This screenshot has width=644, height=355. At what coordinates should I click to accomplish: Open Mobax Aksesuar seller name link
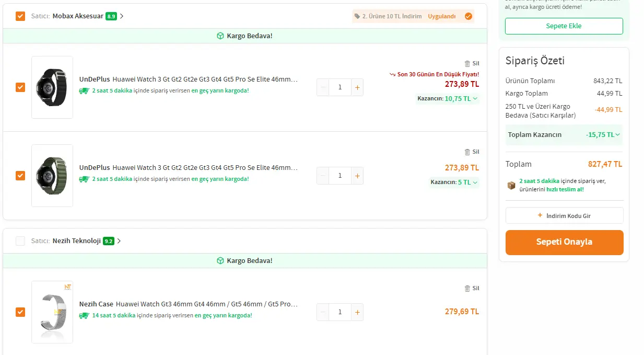pyautogui.click(x=78, y=16)
